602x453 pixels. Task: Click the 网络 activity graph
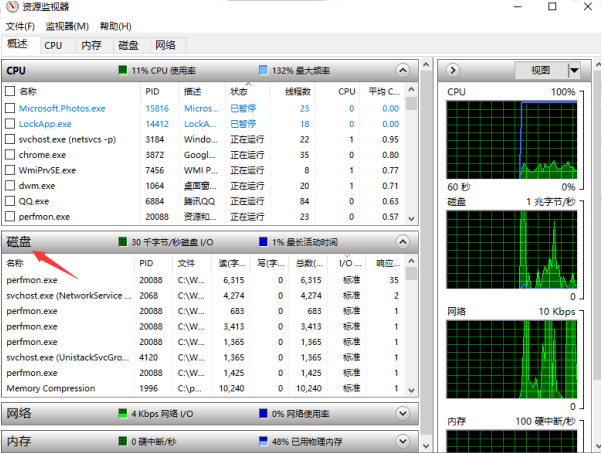[x=511, y=359]
